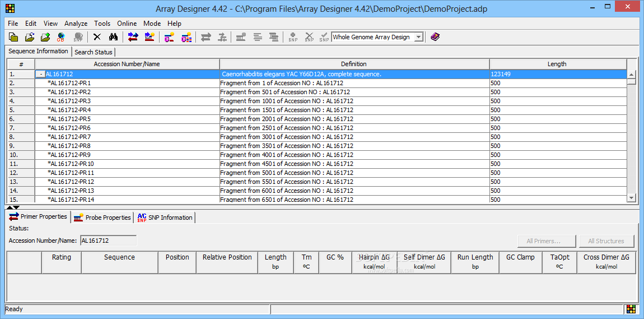Image resolution: width=644 pixels, height=319 pixels.
Task: Click the Definition column header
Action: click(354, 64)
